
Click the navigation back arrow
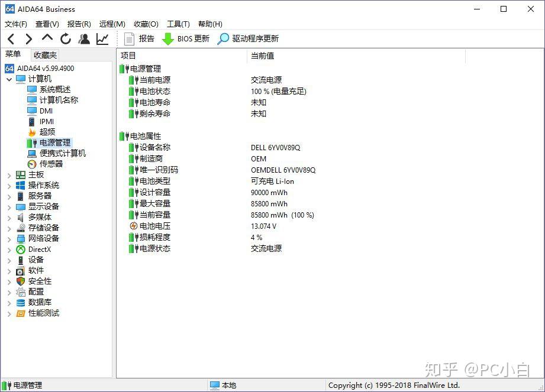9,38
